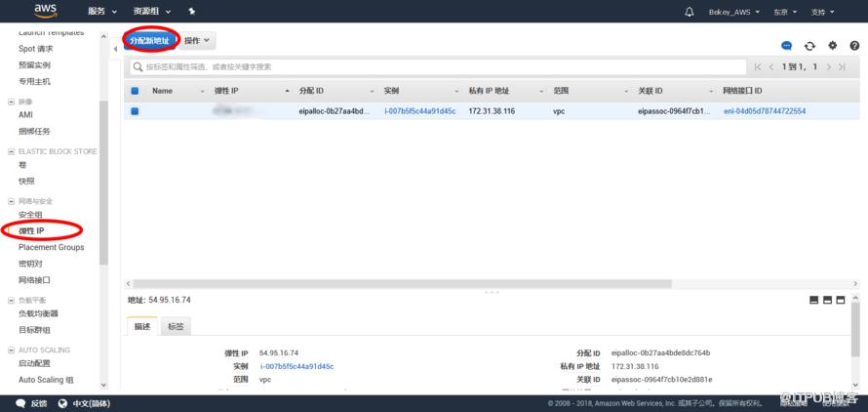Click the horizontal scrollbar under the table
Viewport: 868px width, 412px height.
[x=402, y=283]
